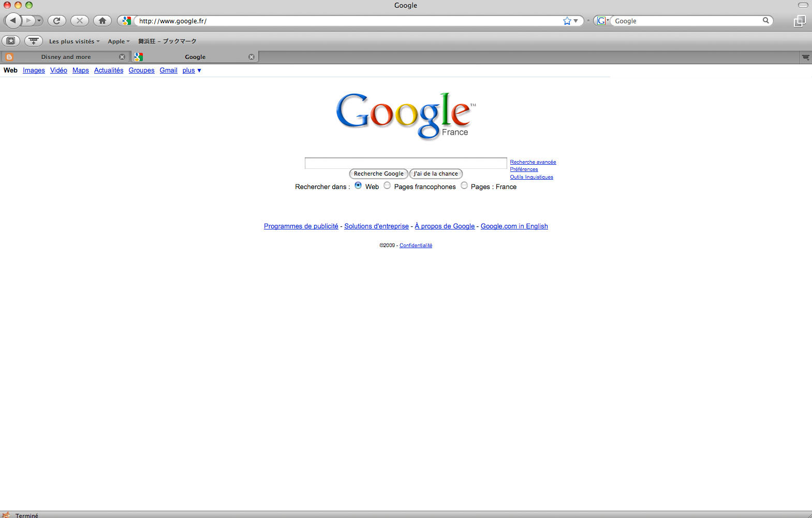The image size is (812, 518).
Task: Open the 舞浜狂 bookmark
Action: pos(167,41)
